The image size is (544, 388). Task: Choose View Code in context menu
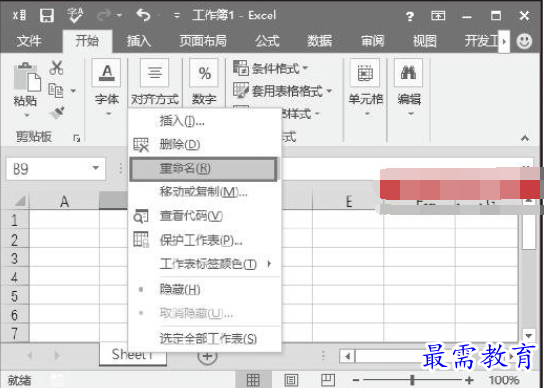pos(205,216)
